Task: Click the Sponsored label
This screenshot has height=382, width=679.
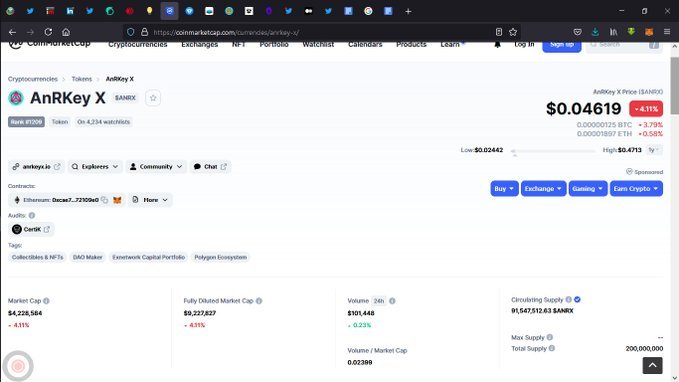Action: 644,172
